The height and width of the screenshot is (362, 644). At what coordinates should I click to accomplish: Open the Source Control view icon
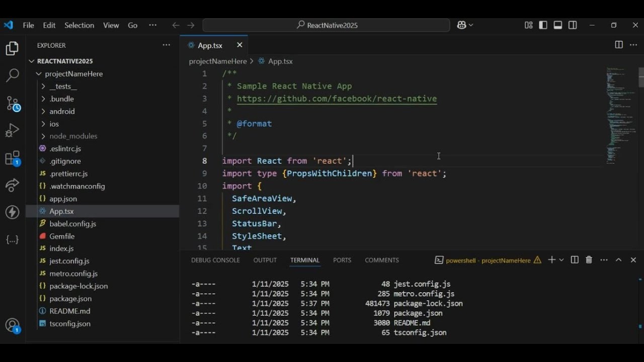pos(13,104)
